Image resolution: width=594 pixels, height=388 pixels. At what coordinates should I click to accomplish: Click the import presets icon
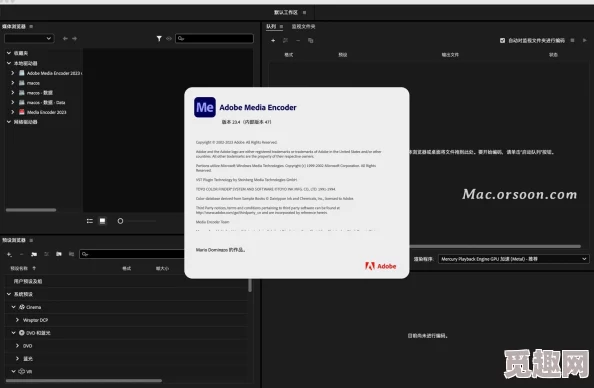click(59, 254)
